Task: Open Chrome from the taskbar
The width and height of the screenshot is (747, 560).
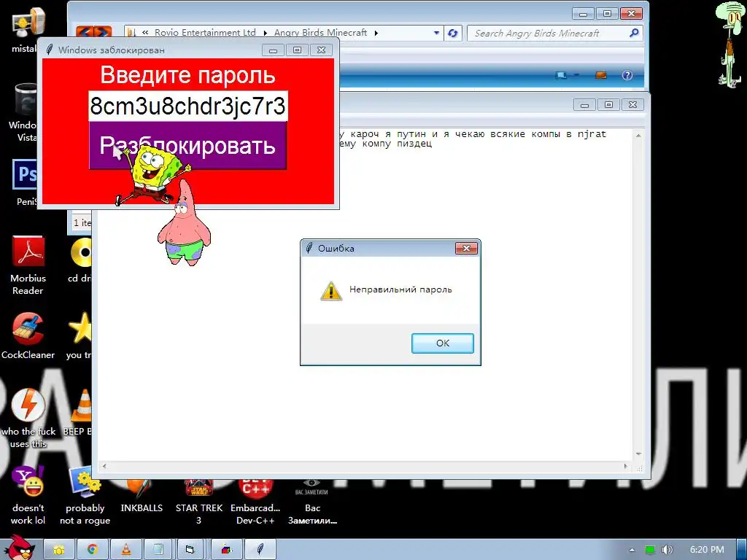Action: [x=93, y=550]
